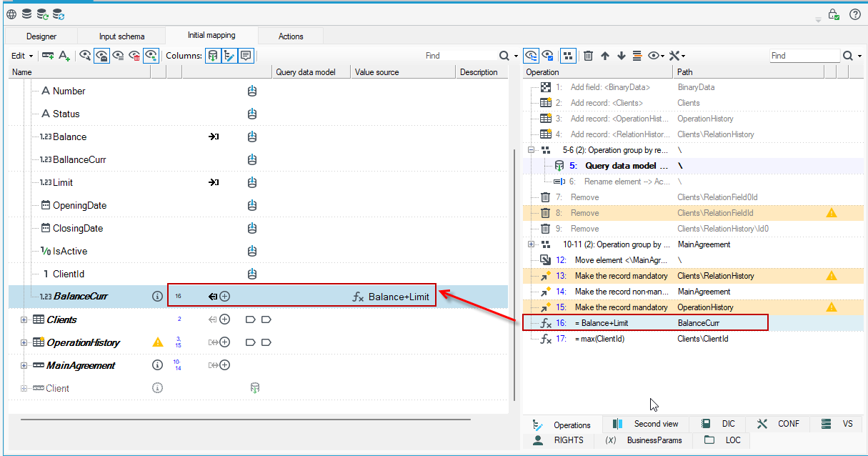
Task: Select operation 17 max(ClientId) row
Action: [693, 339]
